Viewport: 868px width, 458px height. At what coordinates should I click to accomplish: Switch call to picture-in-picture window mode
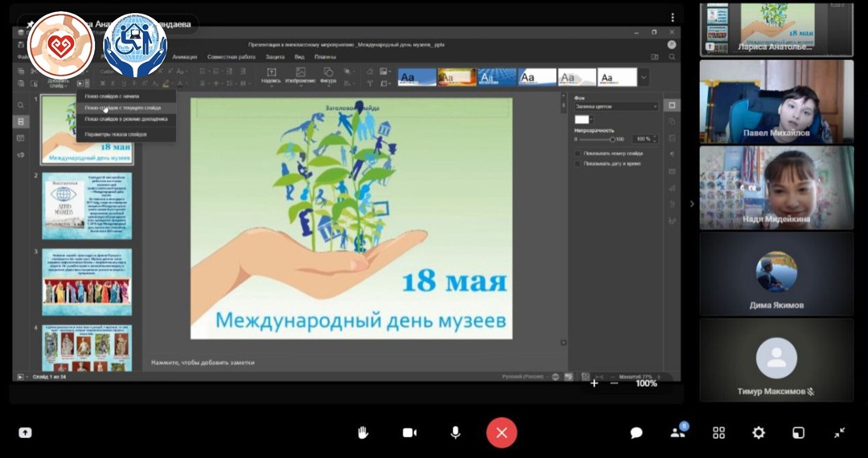(798, 432)
